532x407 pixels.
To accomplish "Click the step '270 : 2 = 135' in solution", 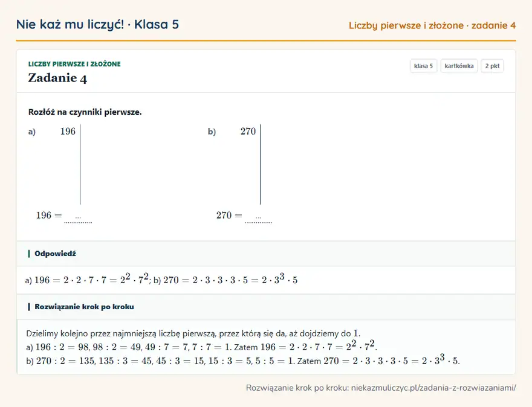I will click(x=66, y=361).
